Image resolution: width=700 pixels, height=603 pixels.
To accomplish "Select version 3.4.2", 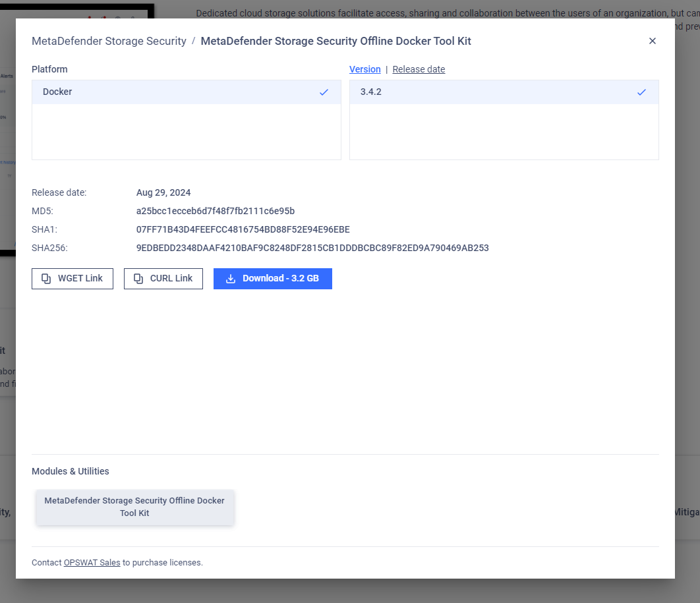I will pyautogui.click(x=504, y=92).
